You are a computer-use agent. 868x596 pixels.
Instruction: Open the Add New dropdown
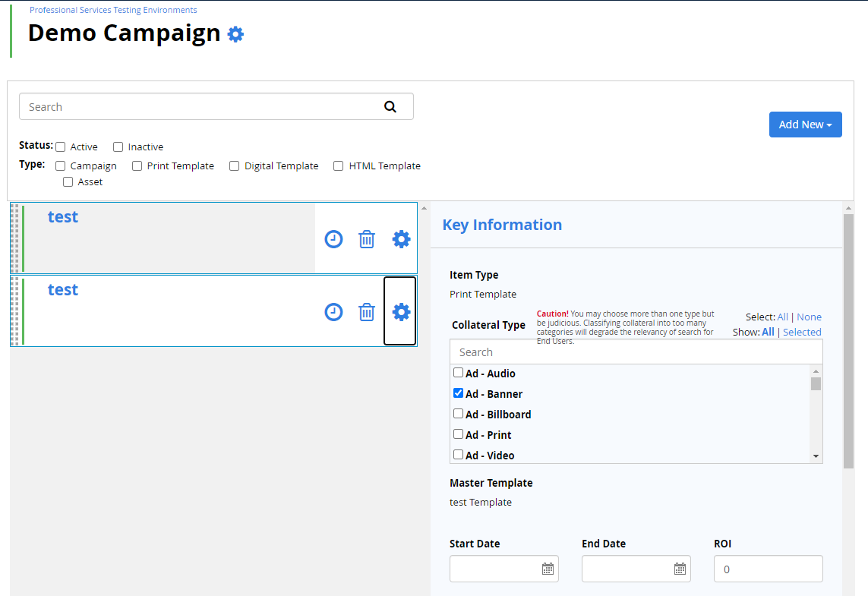point(806,125)
